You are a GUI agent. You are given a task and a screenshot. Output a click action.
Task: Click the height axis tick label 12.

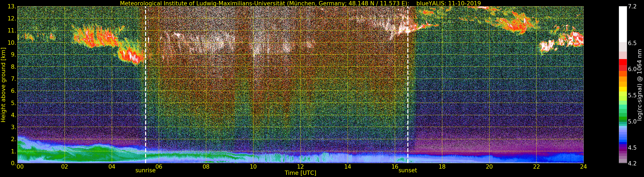click(12, 19)
